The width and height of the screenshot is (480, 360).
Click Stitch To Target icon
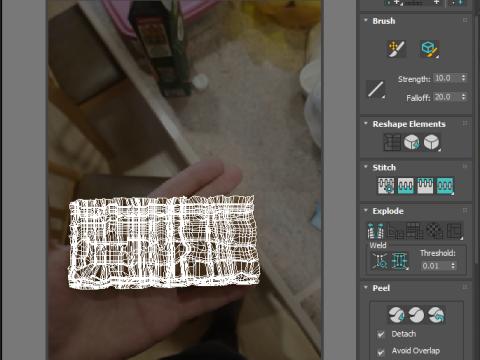[x=386, y=186]
